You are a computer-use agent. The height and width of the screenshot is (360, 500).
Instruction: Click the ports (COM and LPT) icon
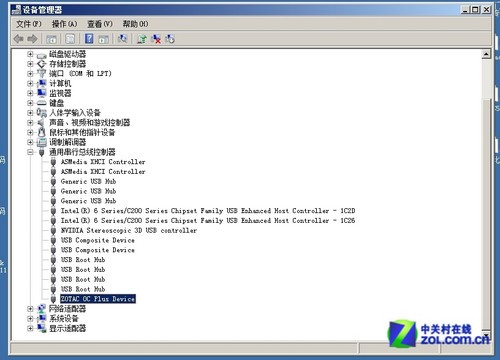tap(41, 73)
